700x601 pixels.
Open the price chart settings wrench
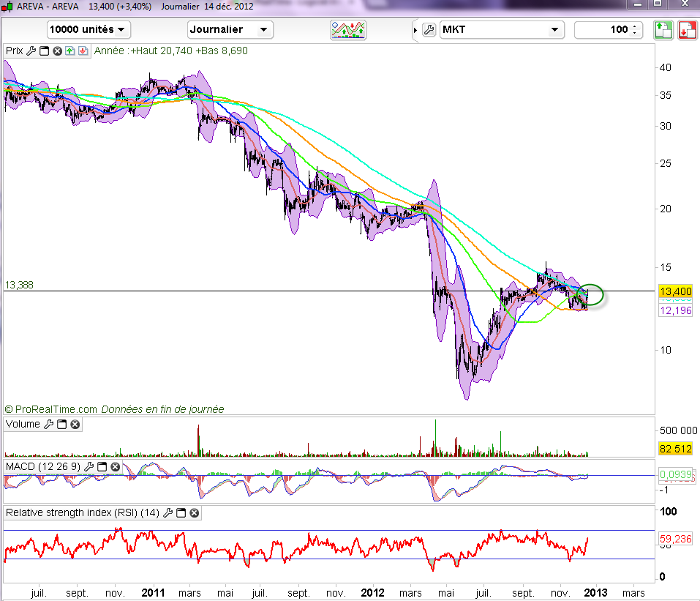31,51
